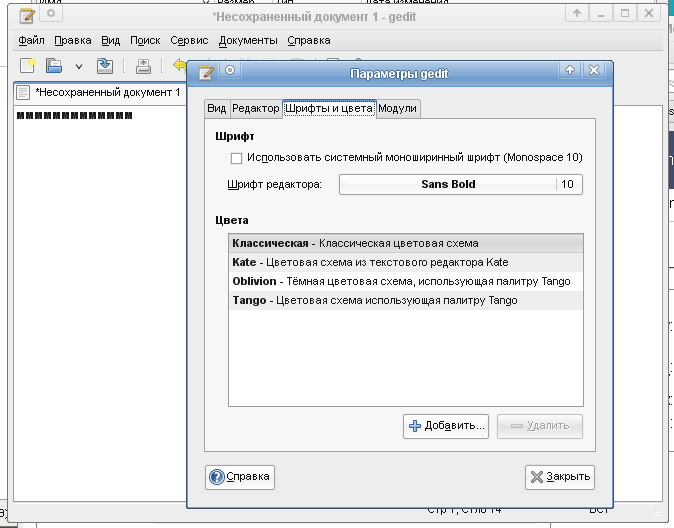This screenshot has height=528, width=674.
Task: Click the New Document toolbar icon
Action: [28, 66]
